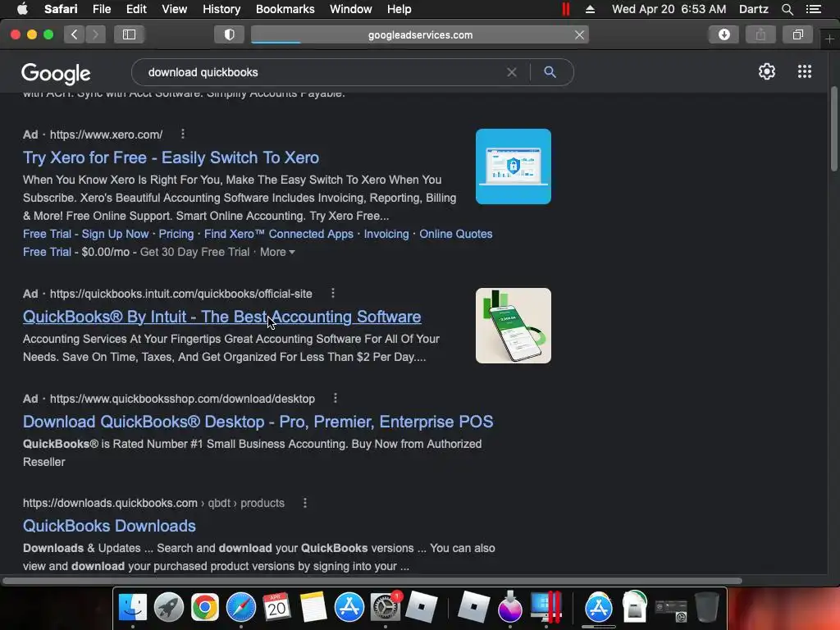Open the privacy report shield icon
This screenshot has width=840, height=630.
click(x=230, y=34)
